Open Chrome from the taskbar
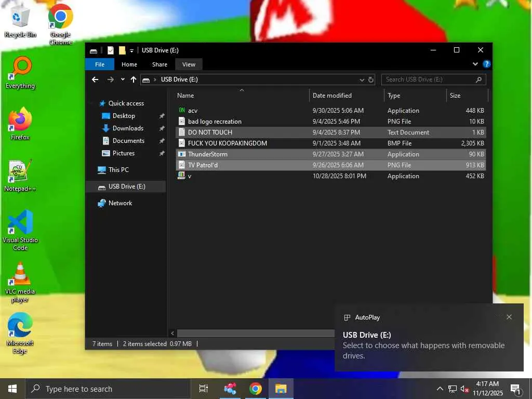532x399 pixels. pyautogui.click(x=256, y=389)
